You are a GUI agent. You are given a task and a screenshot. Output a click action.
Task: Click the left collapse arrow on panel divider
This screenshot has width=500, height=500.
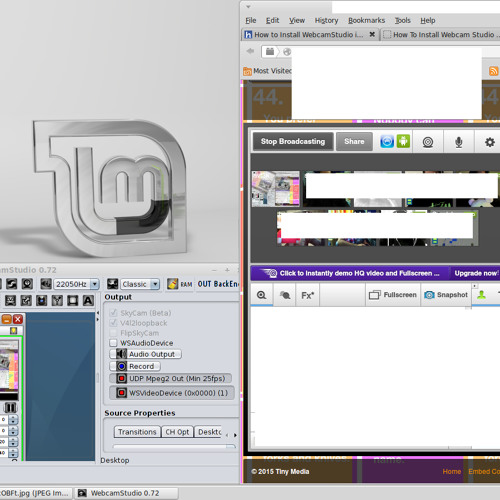(98, 313)
